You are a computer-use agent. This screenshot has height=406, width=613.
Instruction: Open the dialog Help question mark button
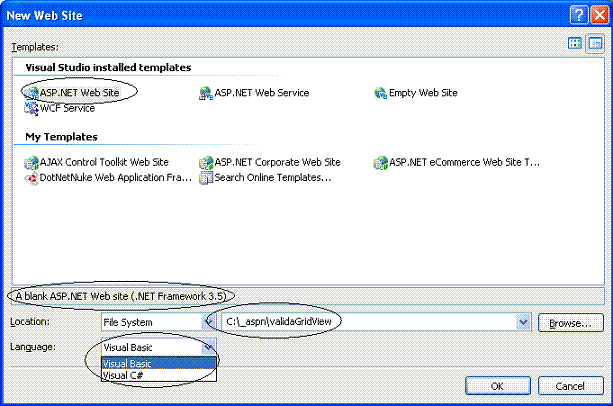coord(579,15)
